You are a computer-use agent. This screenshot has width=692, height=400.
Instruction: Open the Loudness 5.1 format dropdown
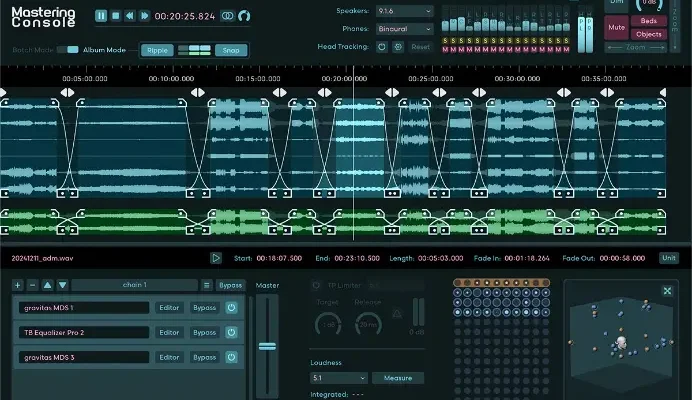(338, 378)
